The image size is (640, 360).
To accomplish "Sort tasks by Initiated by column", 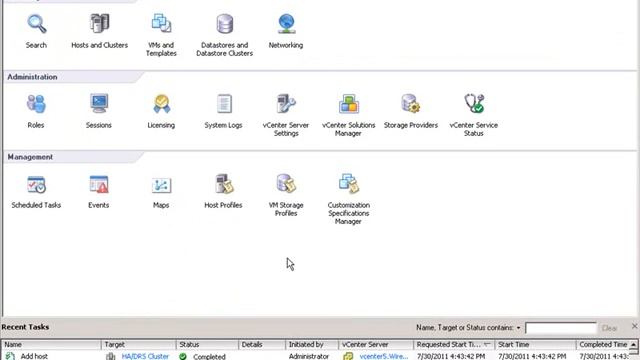I will coord(312,344).
